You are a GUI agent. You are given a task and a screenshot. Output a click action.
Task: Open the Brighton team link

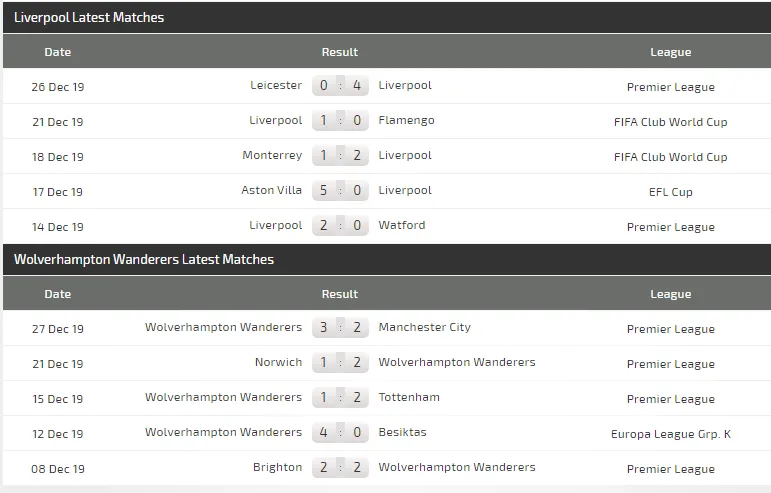[278, 467]
